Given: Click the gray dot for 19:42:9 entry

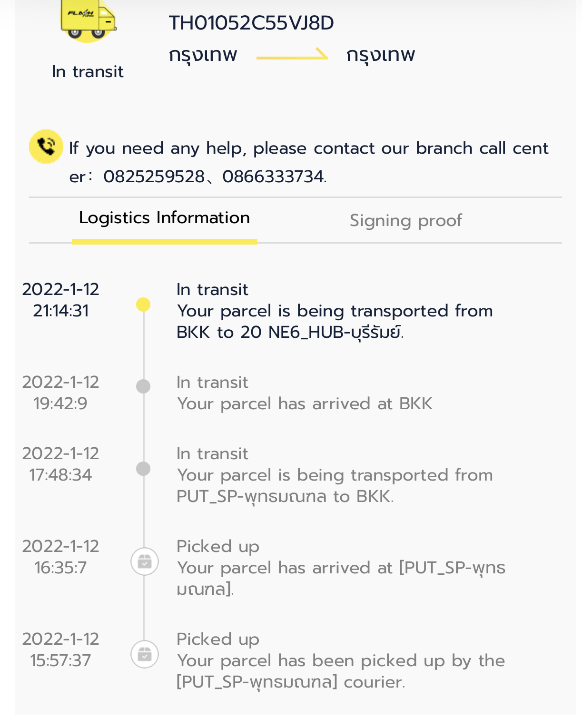Looking at the screenshot, I should point(143,386).
